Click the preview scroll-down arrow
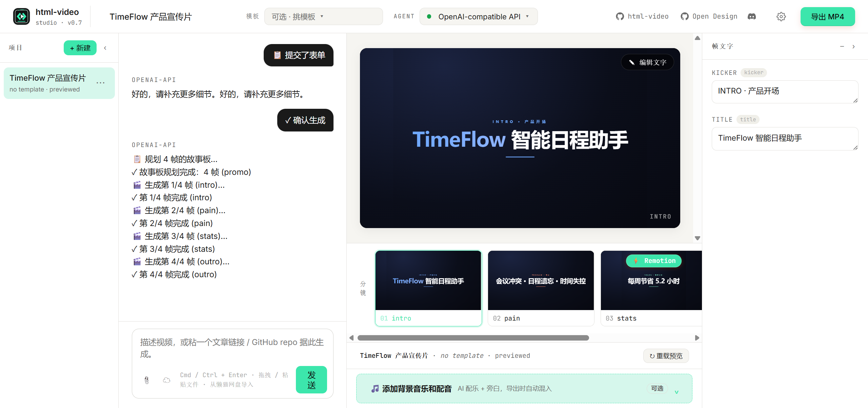This screenshot has width=868, height=408. click(x=697, y=238)
